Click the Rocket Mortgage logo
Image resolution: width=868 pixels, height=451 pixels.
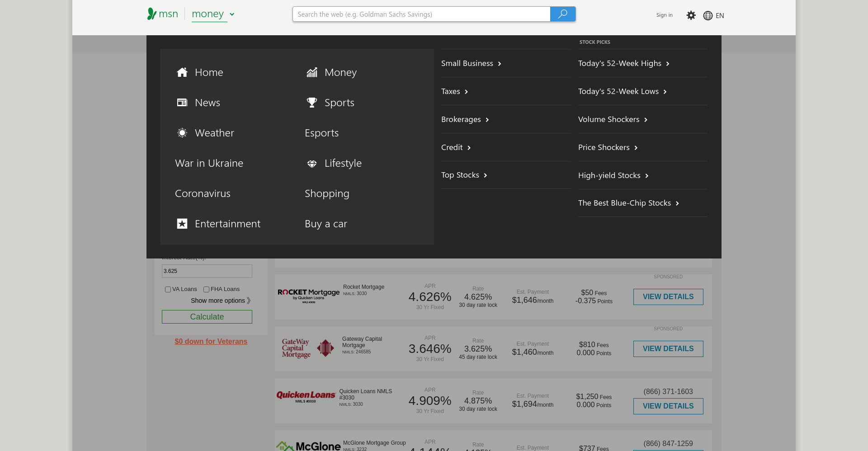tap(308, 296)
